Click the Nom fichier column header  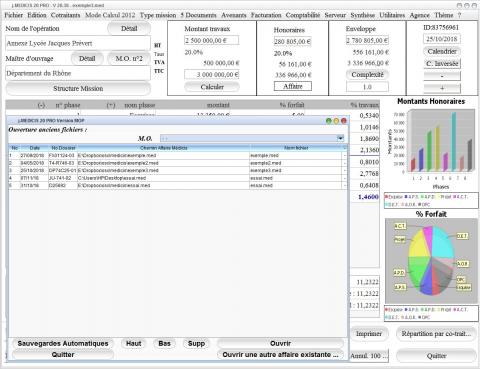[x=296, y=148]
